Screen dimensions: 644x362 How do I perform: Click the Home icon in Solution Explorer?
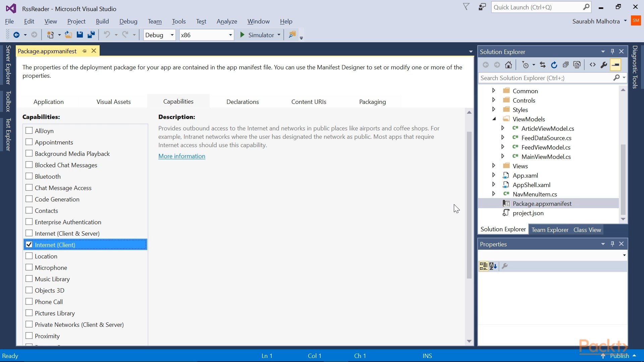pyautogui.click(x=508, y=65)
